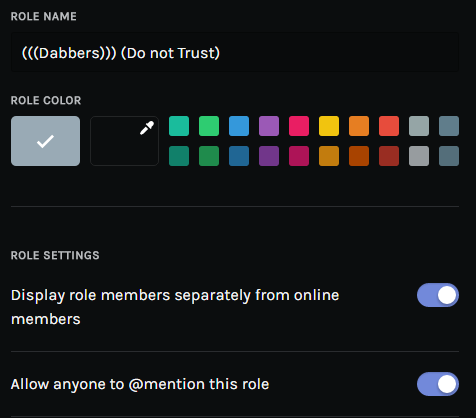Pick the bright red-orange color swatch
This screenshot has height=418, width=476.
point(389,126)
